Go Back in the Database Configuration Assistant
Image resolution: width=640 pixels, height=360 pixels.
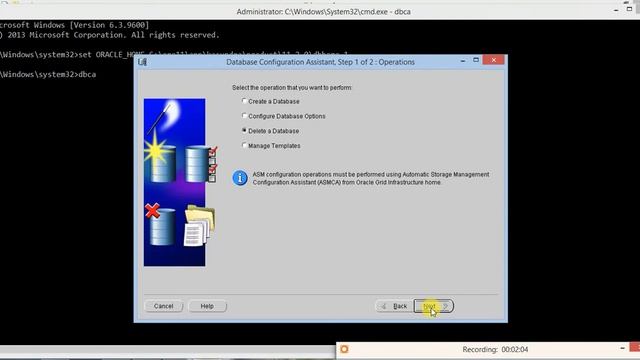pyautogui.click(x=394, y=306)
